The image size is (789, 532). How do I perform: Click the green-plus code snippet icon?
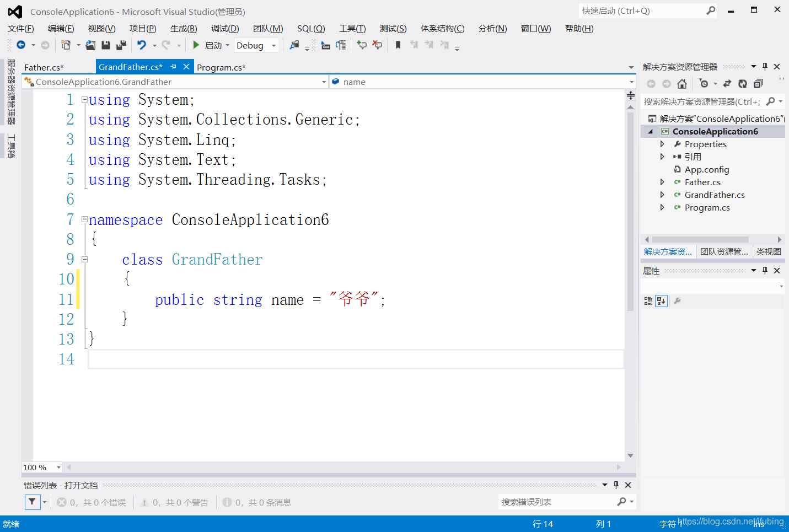(x=362, y=45)
